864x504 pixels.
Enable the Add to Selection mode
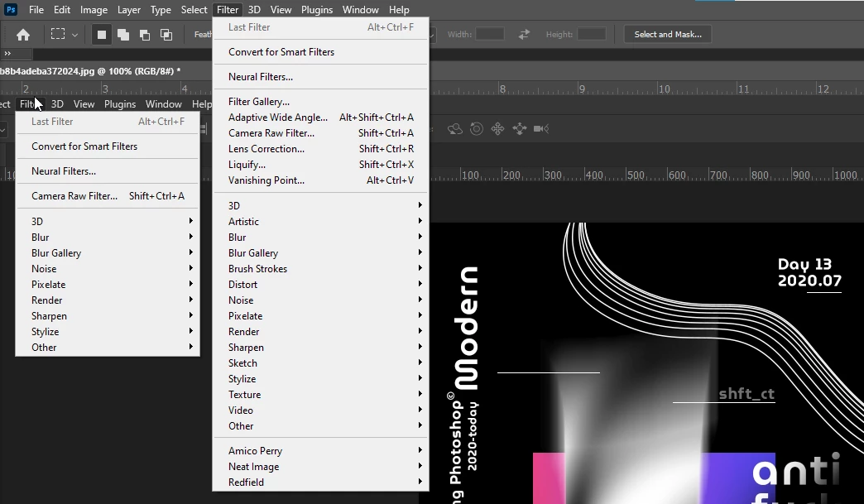[x=123, y=35]
